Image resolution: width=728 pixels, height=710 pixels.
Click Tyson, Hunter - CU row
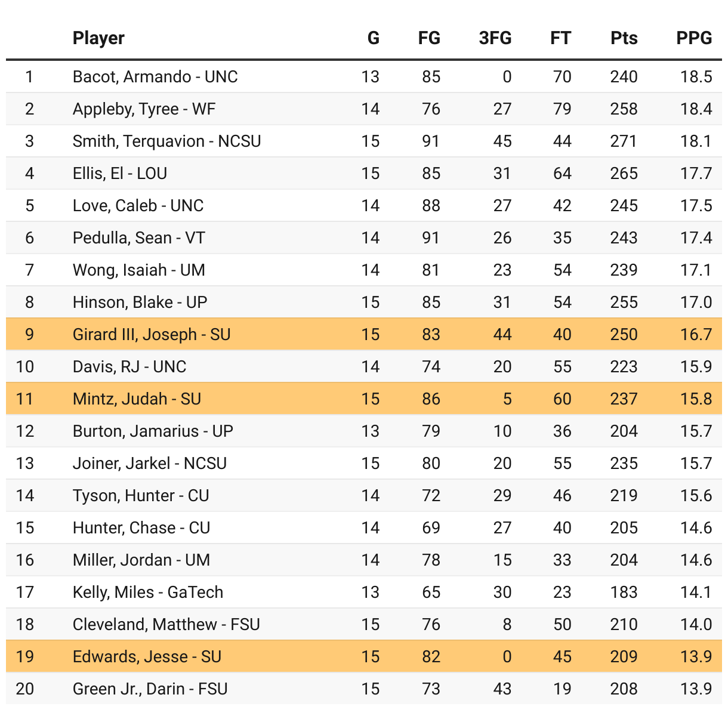click(x=141, y=496)
